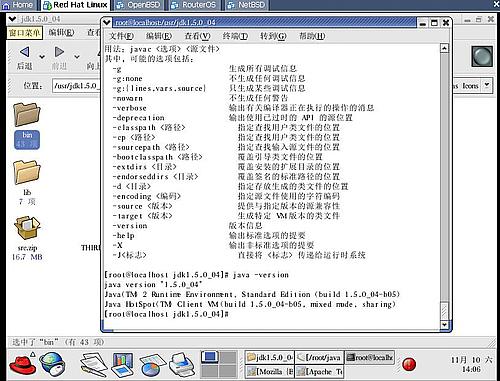Click the Nautilus throbber icon

(482, 56)
